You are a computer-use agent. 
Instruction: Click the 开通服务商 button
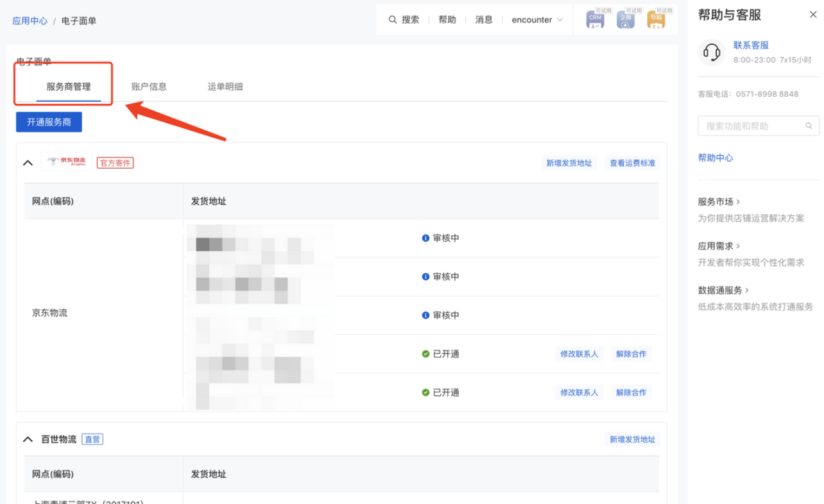tap(49, 122)
